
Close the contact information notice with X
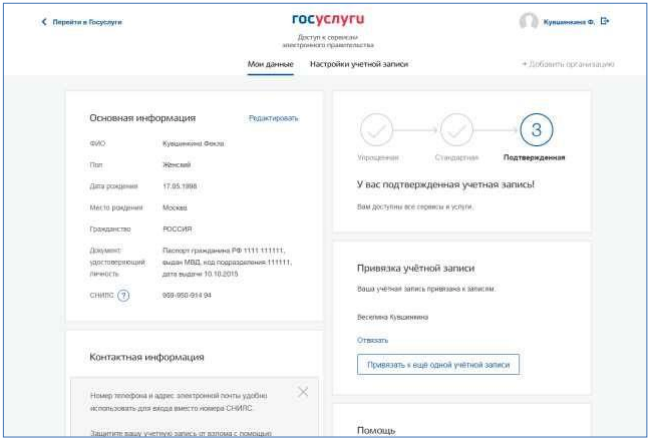303,390
